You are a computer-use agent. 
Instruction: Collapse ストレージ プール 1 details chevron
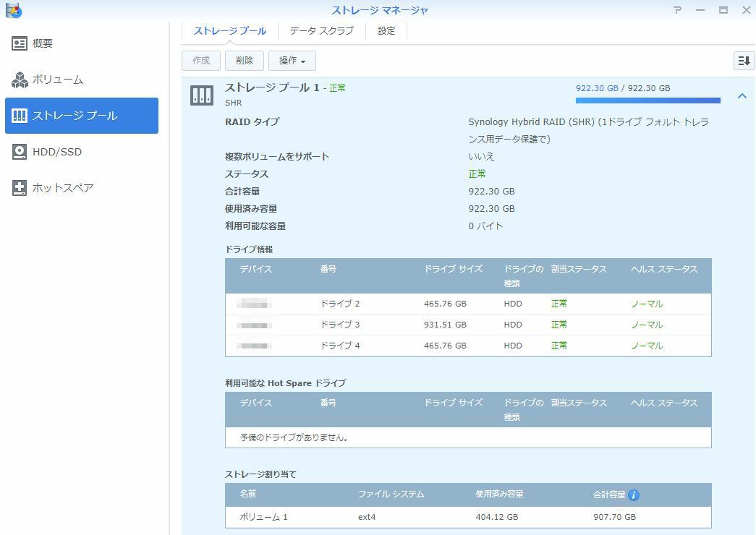pyautogui.click(x=742, y=95)
